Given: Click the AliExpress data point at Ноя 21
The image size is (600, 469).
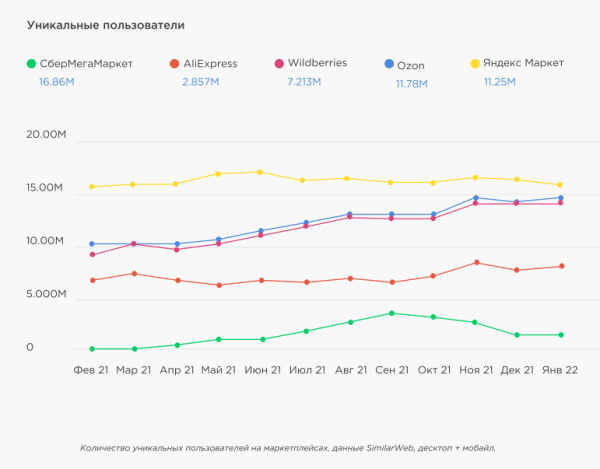Looking at the screenshot, I should click(476, 262).
